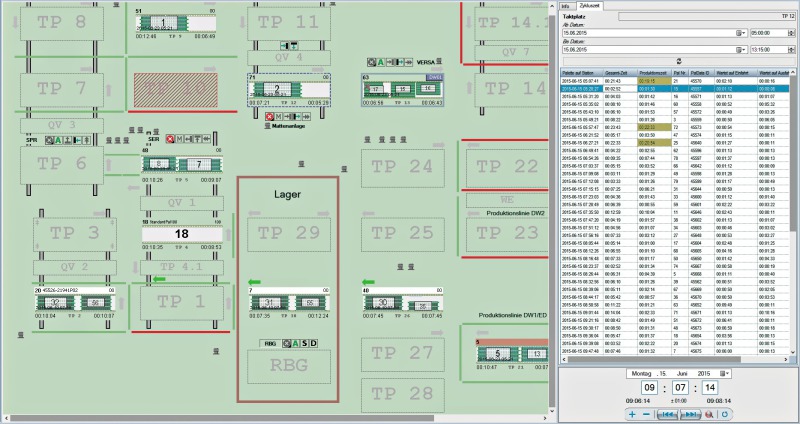
Task: Click the green A automatic icon beside SPR
Action: [x=59, y=140]
